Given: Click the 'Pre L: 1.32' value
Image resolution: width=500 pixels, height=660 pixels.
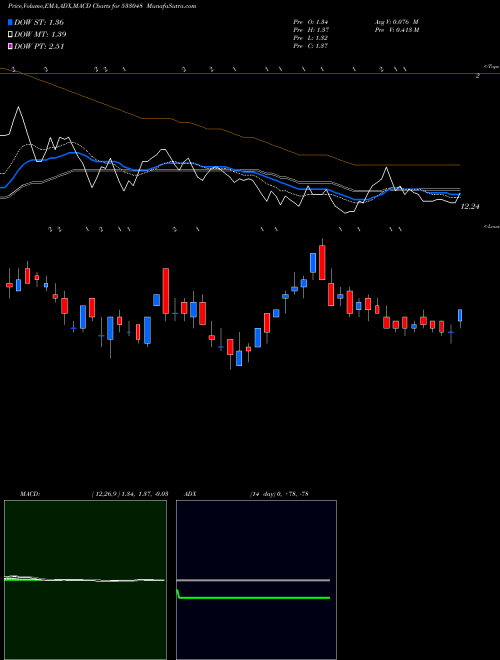Looking at the screenshot, I should coord(311,38).
